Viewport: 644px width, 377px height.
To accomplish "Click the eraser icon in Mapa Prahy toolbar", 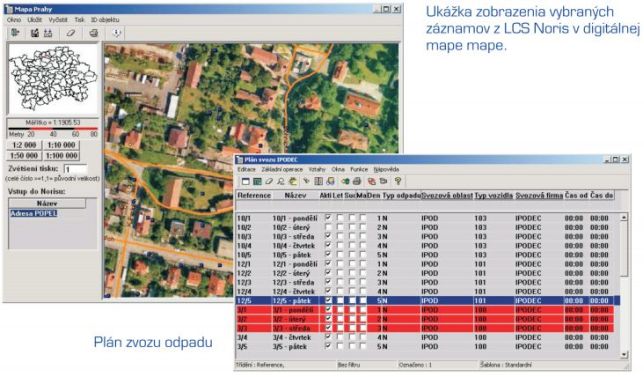I will tap(71, 33).
